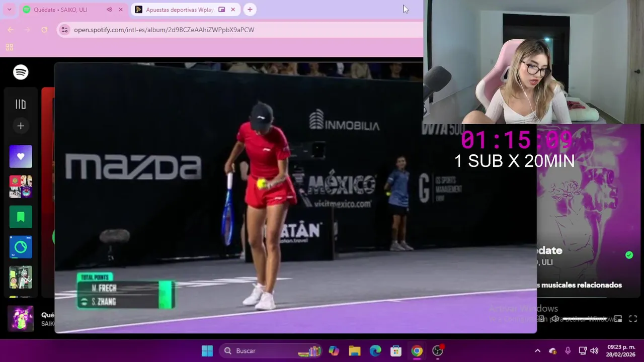Click the open.spotify.com address bar
644x362 pixels.
click(164, 30)
